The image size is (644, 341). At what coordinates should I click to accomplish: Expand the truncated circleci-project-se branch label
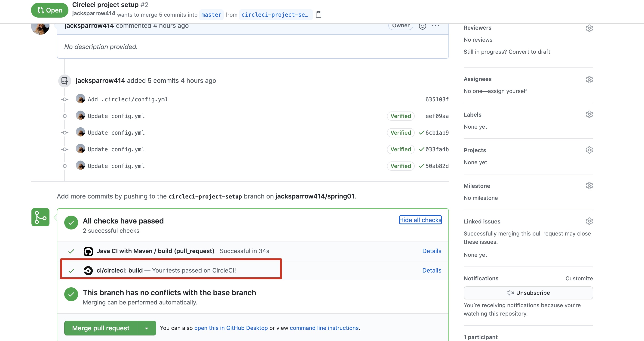pos(276,15)
